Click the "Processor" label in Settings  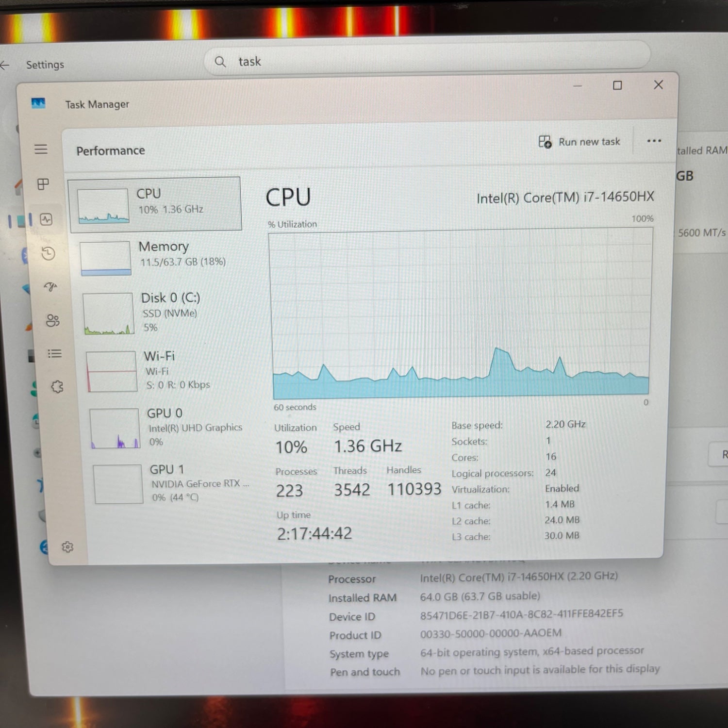coord(352,579)
